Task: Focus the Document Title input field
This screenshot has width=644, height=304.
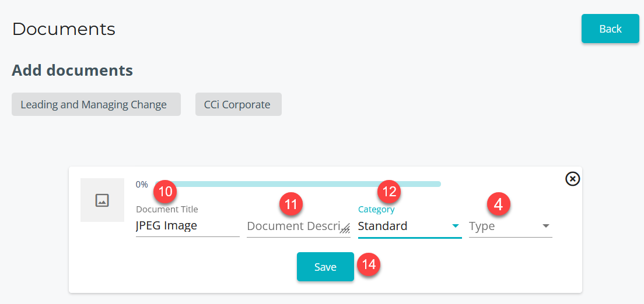Action: [x=187, y=226]
